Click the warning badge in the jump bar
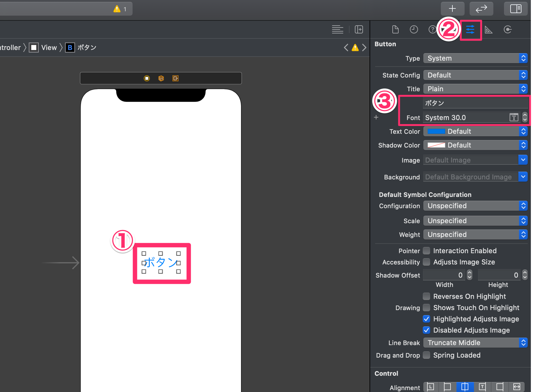This screenshot has height=392, width=544. 355,47
